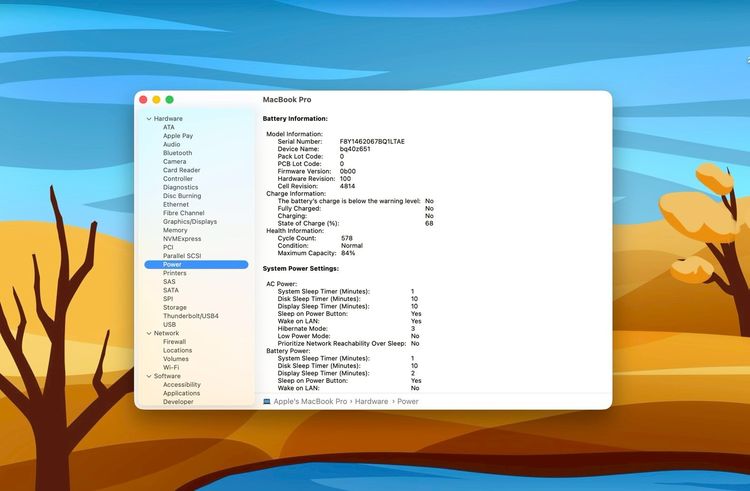750x491 pixels.
Task: Collapse the Hardware section chevron
Action: pyautogui.click(x=148, y=119)
